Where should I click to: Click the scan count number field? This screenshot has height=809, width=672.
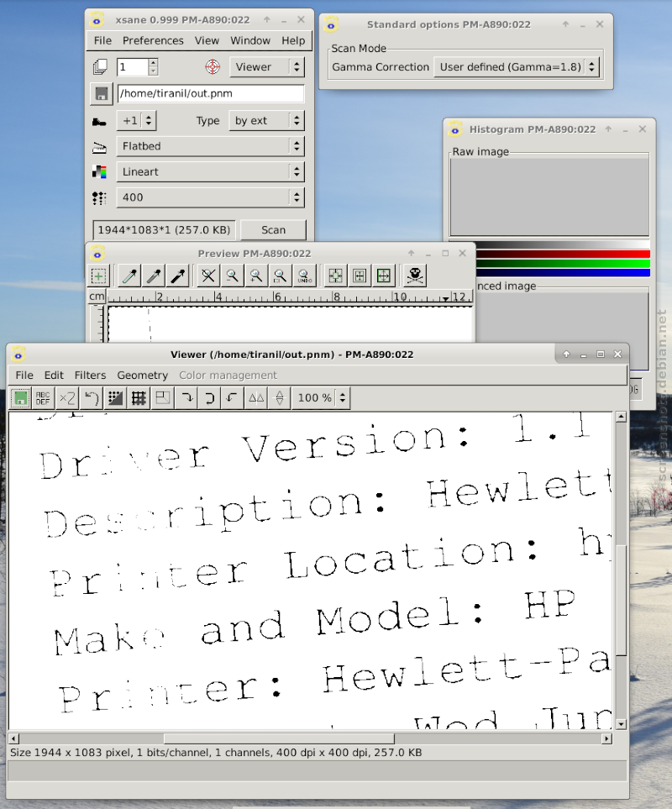133,67
